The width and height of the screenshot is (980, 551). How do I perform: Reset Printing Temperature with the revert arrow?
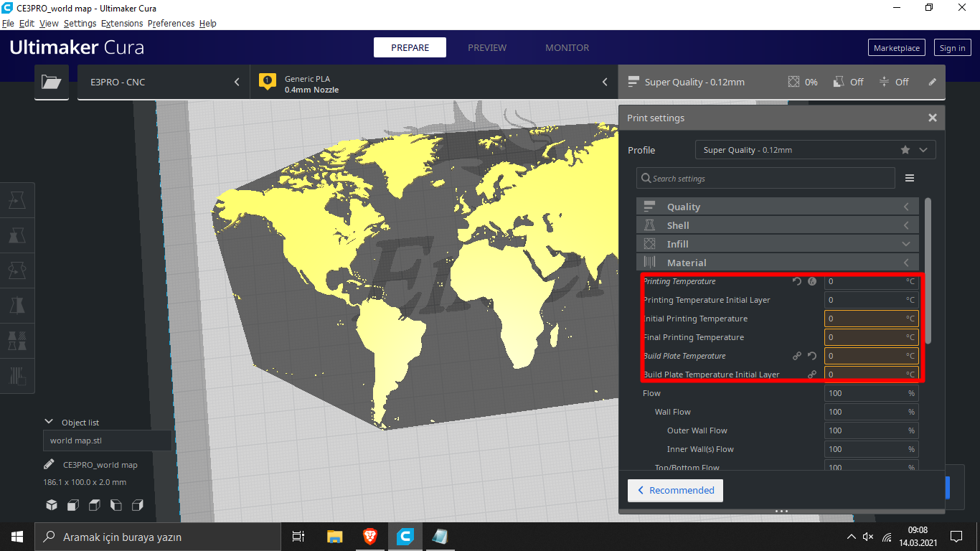point(797,281)
